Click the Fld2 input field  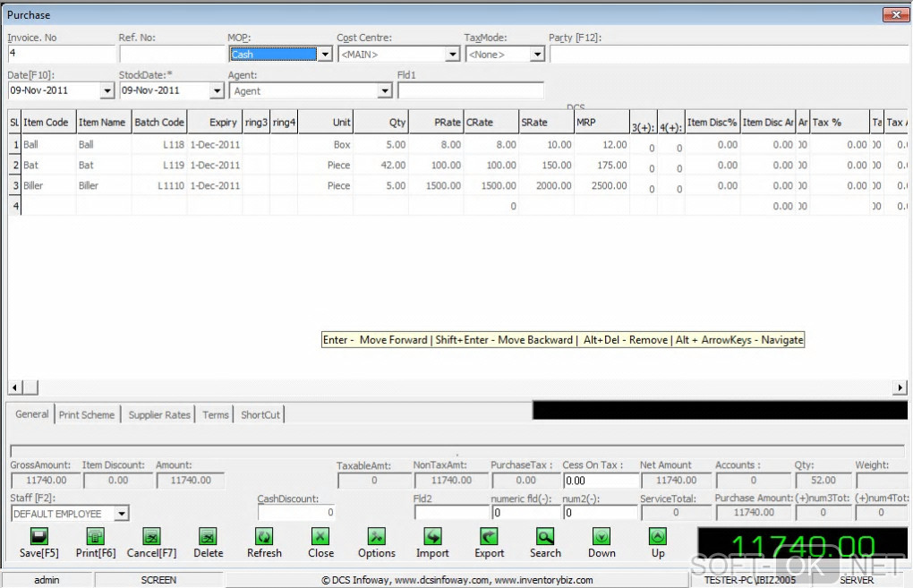click(x=451, y=512)
